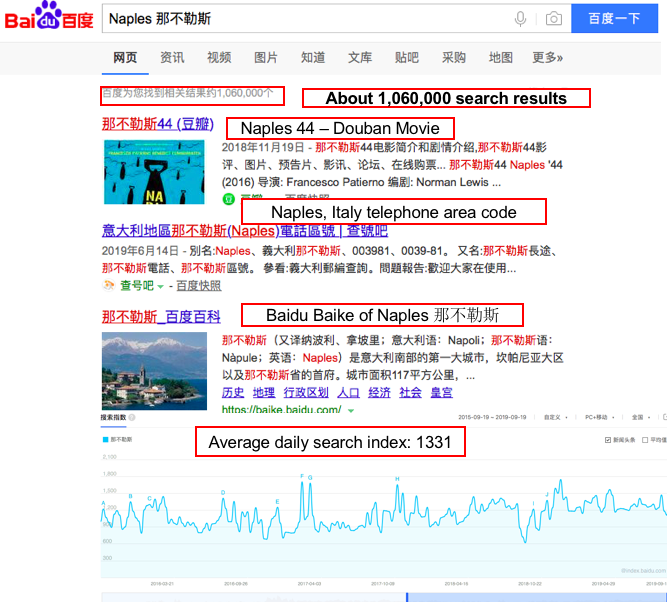Click the 百度一下 search button
Viewport: 667px width, 602px height.
614,18
